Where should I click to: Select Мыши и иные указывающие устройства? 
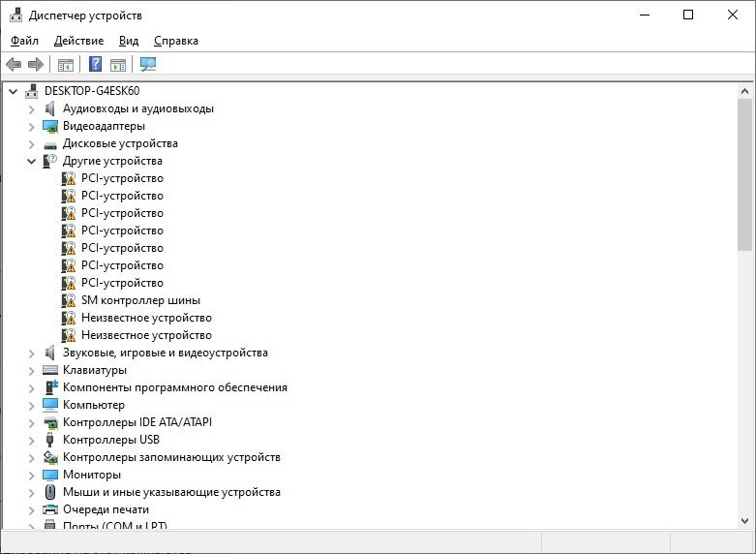pyautogui.click(x=171, y=492)
